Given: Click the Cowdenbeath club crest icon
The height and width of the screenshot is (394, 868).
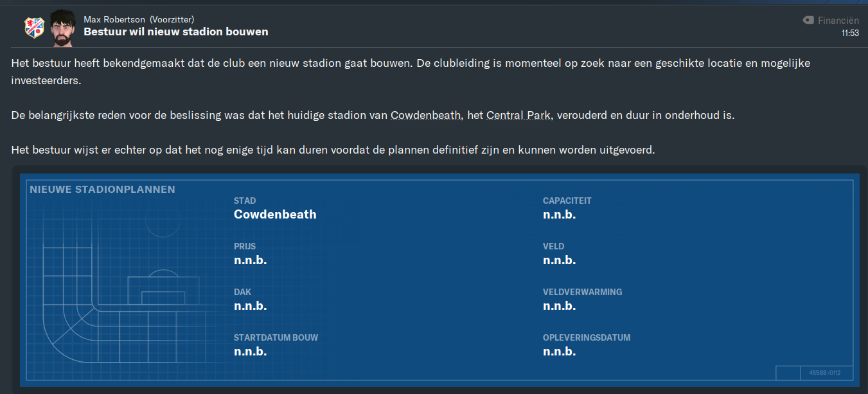Looking at the screenshot, I should [33, 27].
